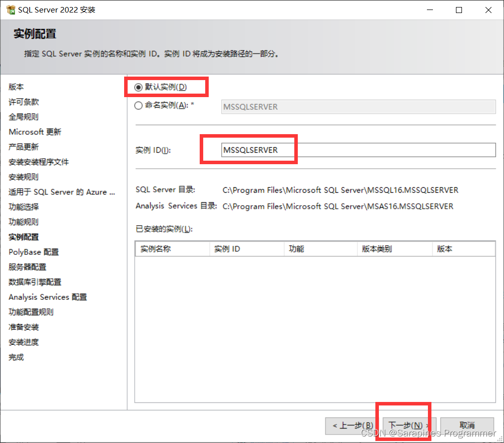This screenshot has height=443, width=504.
Task: Select the 安装安装程序文件 step
Action: (x=39, y=162)
